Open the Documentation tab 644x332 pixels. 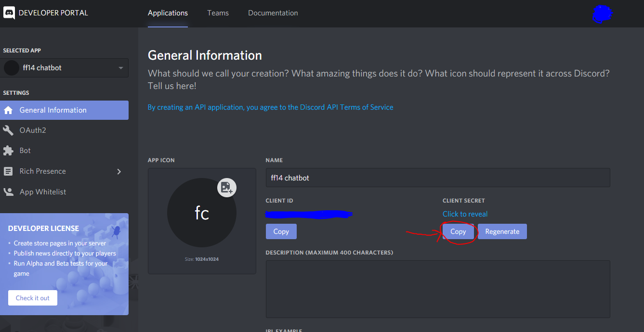click(273, 13)
